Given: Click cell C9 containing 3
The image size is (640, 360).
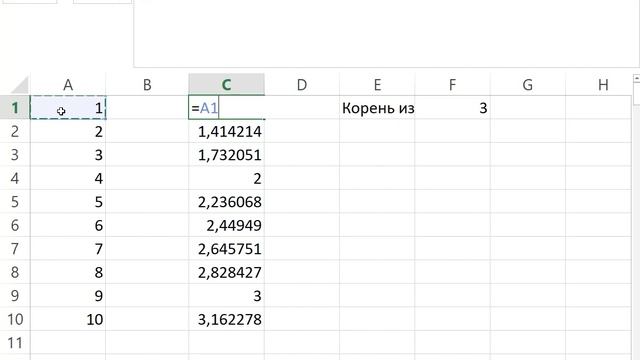Looking at the screenshot, I should click(227, 296).
